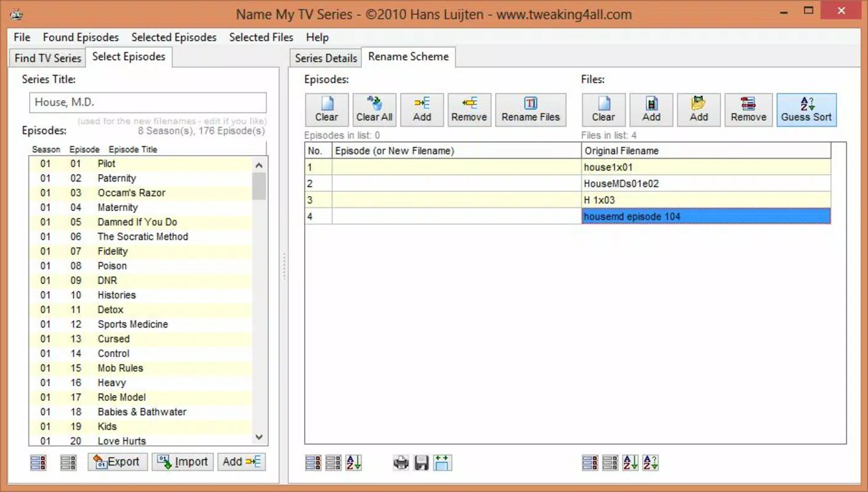The width and height of the screenshot is (868, 492).
Task: Select the Detox episode row
Action: click(141, 310)
